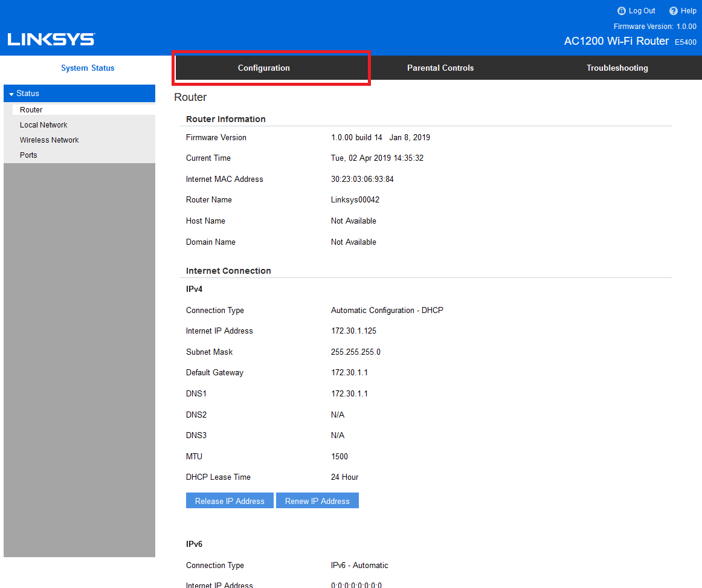Screen dimensions: 702x588
Task: Click the AC1200 Wi-Fi Router model title
Action: click(x=616, y=41)
